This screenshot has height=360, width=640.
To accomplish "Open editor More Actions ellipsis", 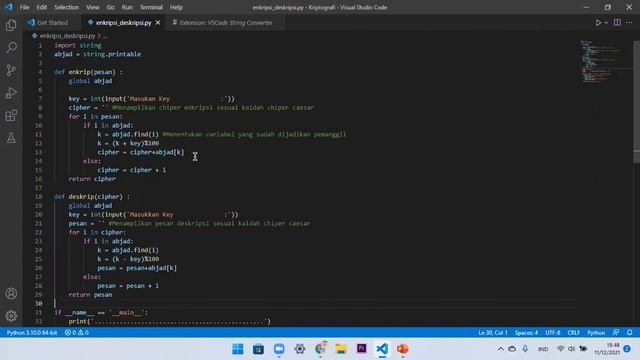I will (629, 22).
